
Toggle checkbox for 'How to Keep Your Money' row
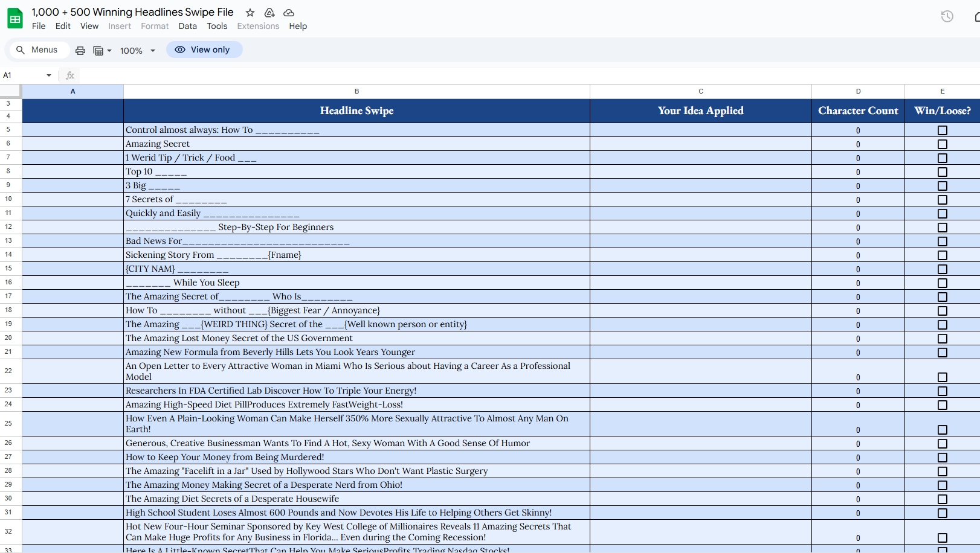coord(942,458)
